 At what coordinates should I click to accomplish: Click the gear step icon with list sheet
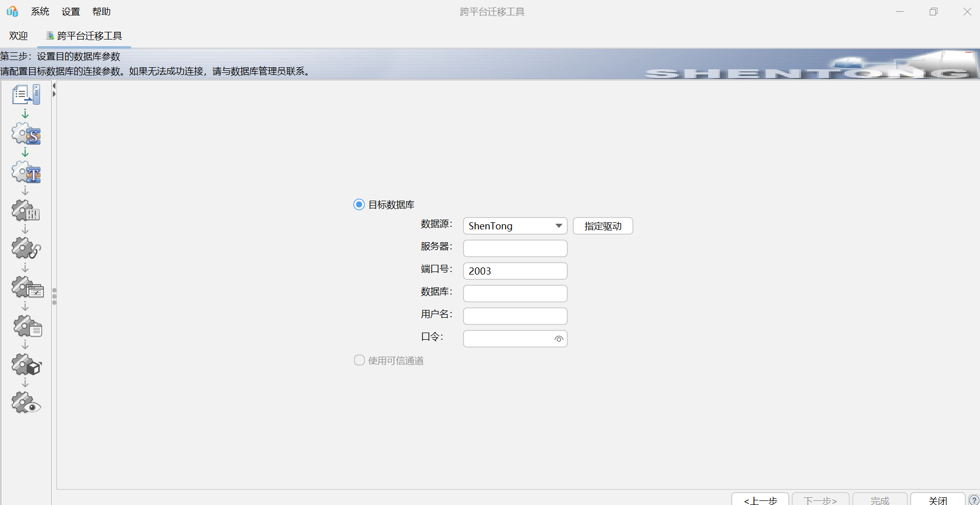[28, 326]
